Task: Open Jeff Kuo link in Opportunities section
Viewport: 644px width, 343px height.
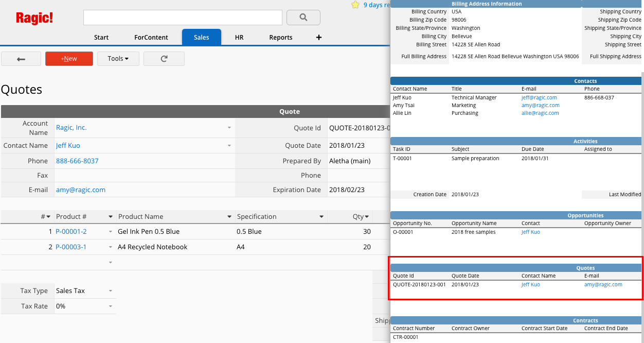Action: coord(531,232)
